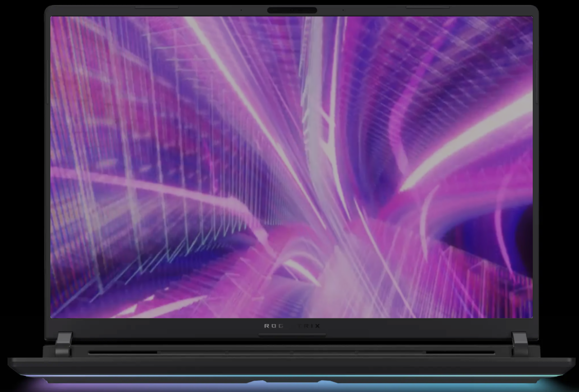The width and height of the screenshot is (579, 392).
Task: Click the ROG STRIX logo below the screen
Action: 292,326
